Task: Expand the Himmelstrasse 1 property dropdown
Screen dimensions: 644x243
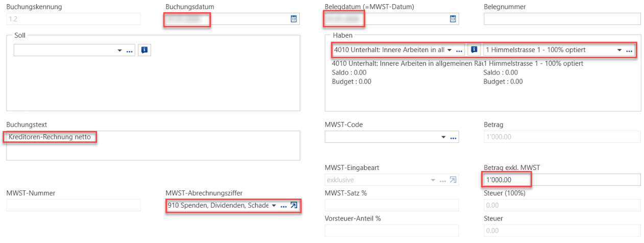Action: tap(619, 51)
